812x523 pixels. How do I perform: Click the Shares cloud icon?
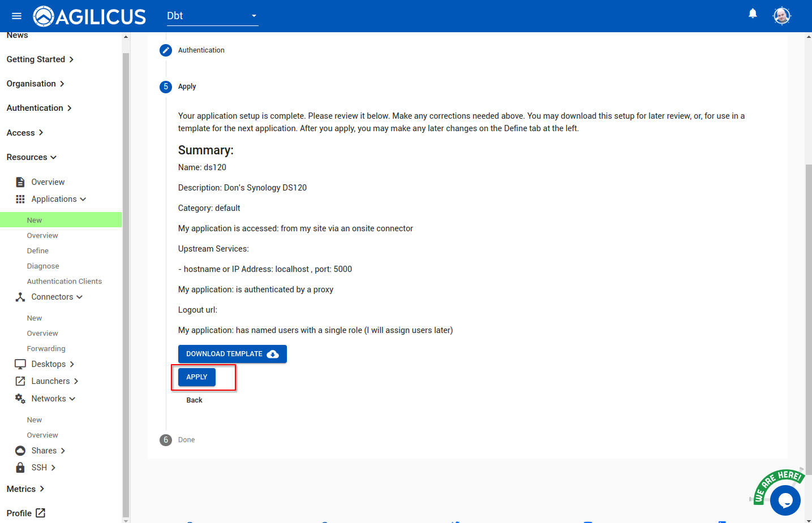[20, 451]
